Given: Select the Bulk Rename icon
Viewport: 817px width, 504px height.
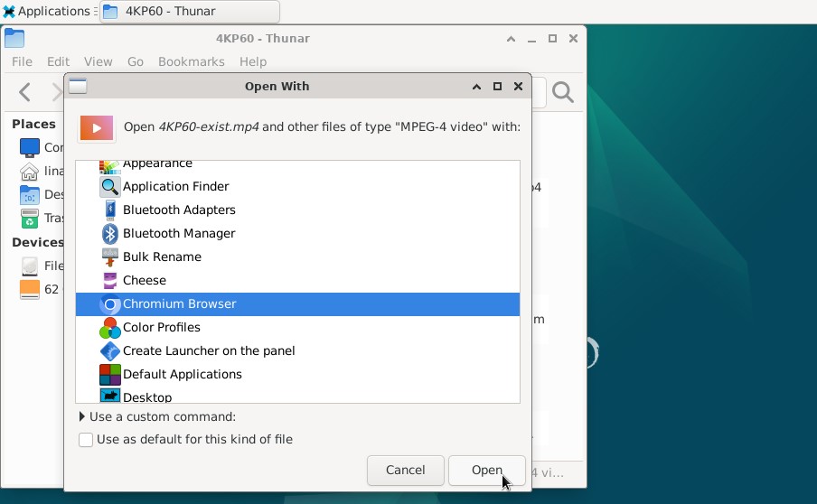Looking at the screenshot, I should [109, 257].
